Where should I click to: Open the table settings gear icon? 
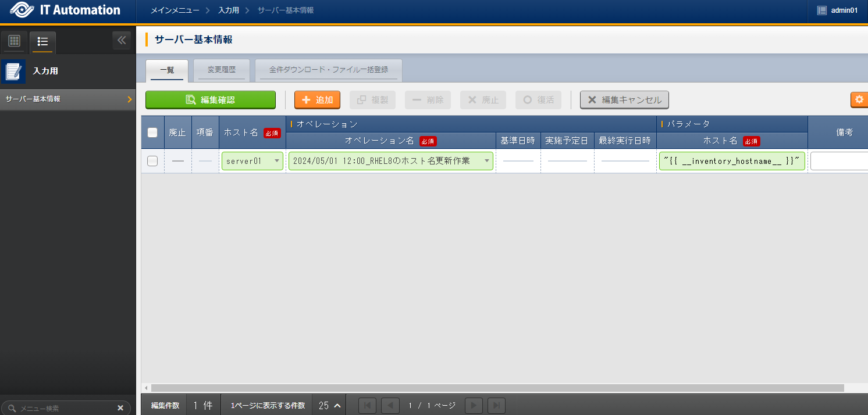pos(859,99)
